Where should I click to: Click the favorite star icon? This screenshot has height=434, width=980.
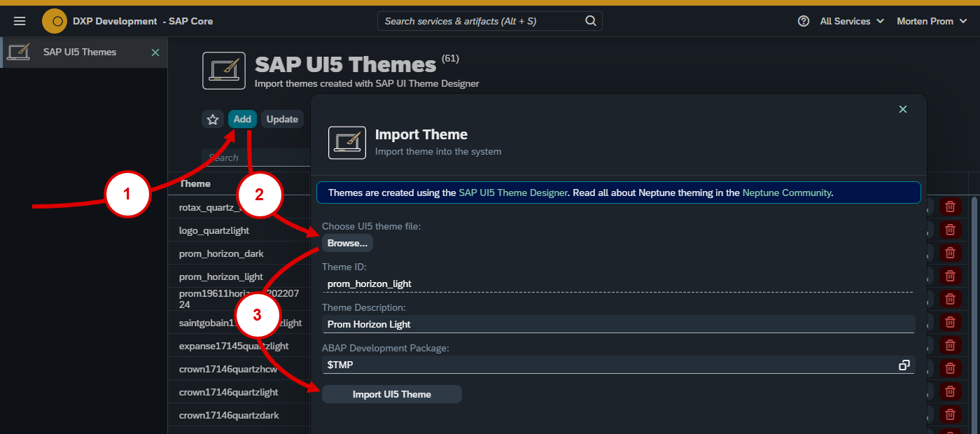pos(213,119)
